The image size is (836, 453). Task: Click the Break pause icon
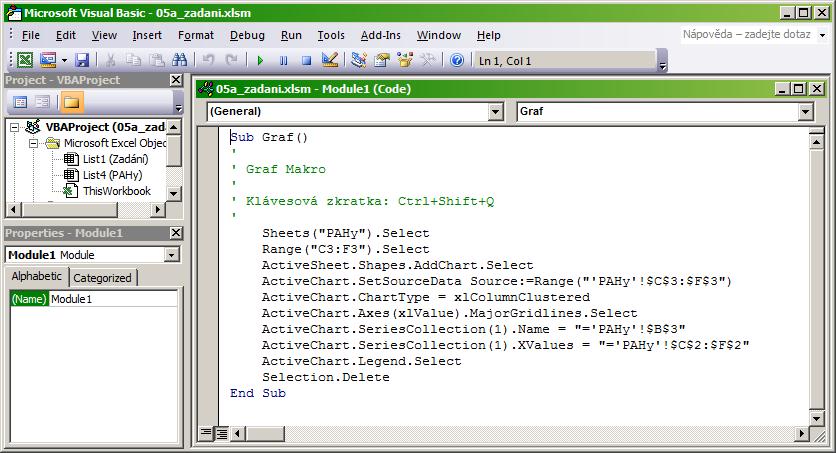click(x=283, y=60)
